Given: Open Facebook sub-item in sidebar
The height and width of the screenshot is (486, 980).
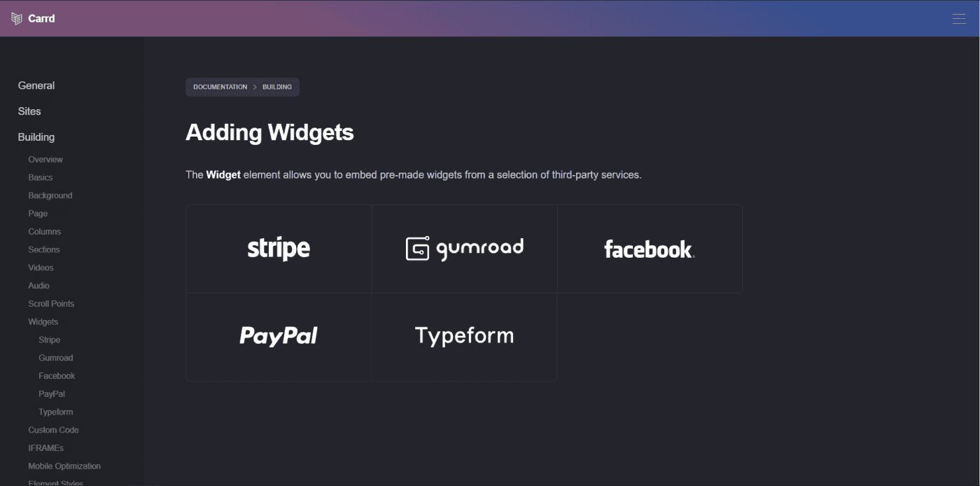Looking at the screenshot, I should pyautogui.click(x=57, y=376).
